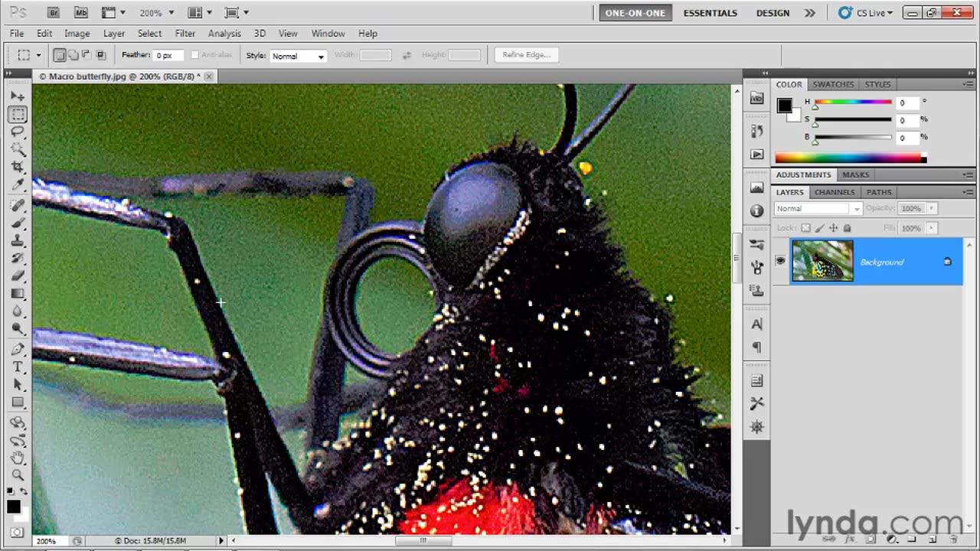Select the Dodge tool

click(x=18, y=328)
